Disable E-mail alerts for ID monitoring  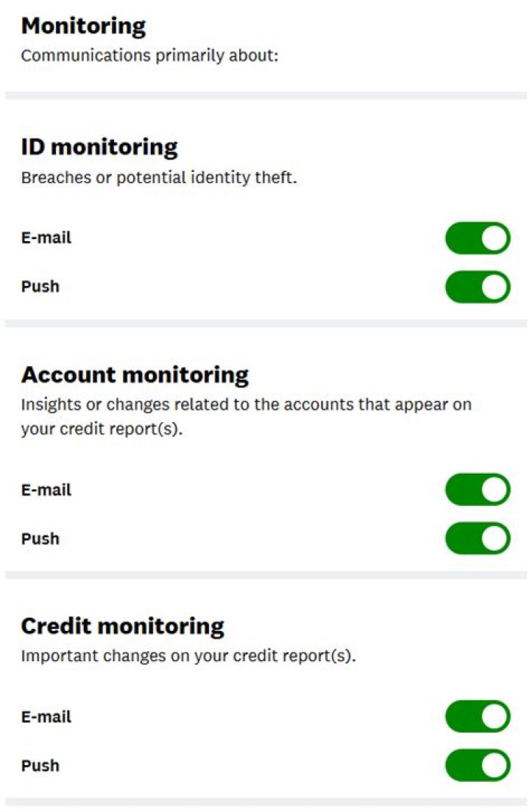(477, 238)
